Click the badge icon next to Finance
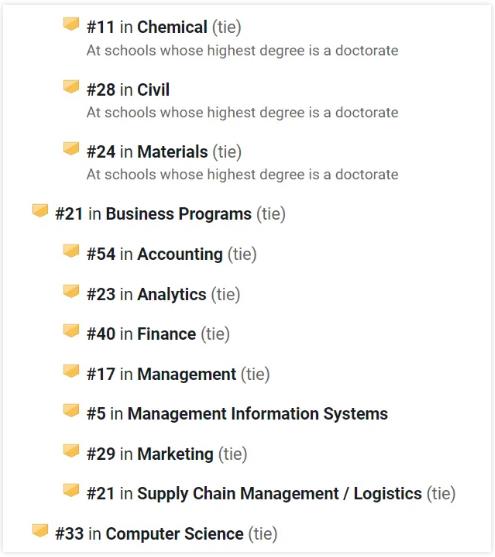 pos(71,331)
